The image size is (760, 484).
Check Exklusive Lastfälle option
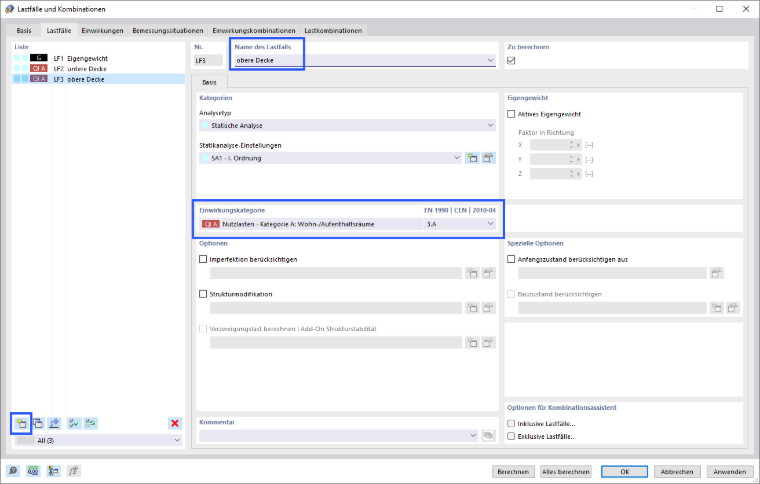511,437
